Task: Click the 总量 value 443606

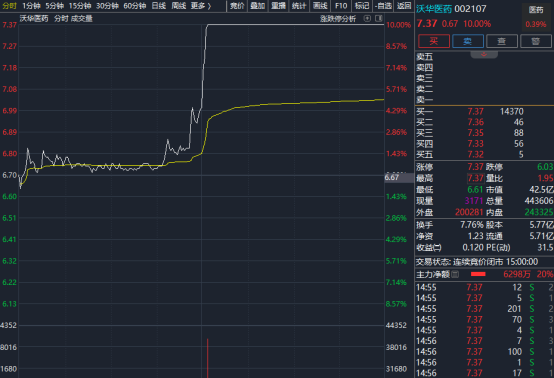Action: click(539, 201)
